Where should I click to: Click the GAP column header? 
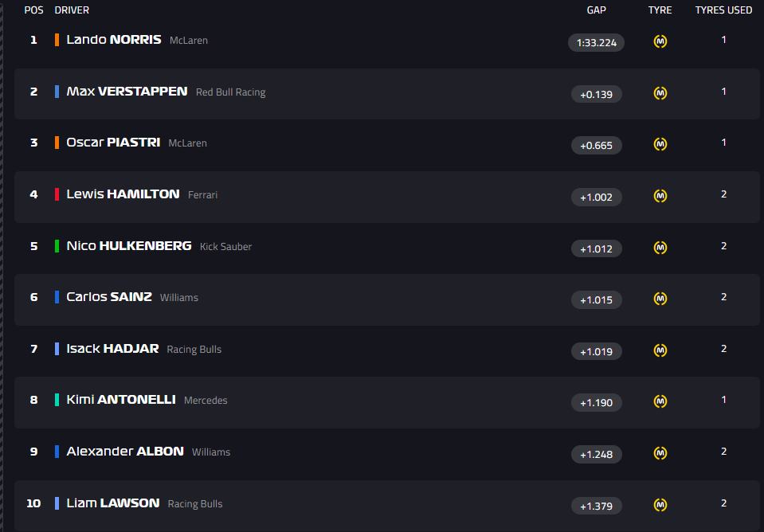pos(596,10)
